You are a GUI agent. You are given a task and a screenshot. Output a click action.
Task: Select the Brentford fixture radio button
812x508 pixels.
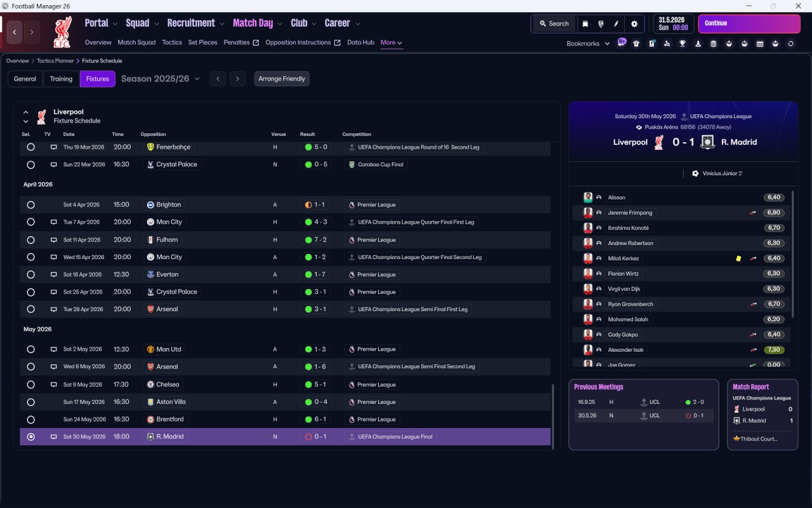pos(30,419)
